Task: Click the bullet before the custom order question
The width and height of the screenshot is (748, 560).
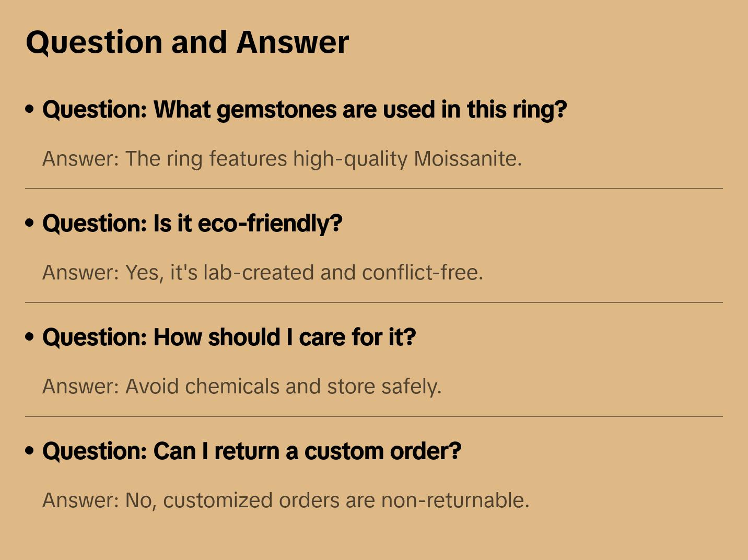Action: 30,451
